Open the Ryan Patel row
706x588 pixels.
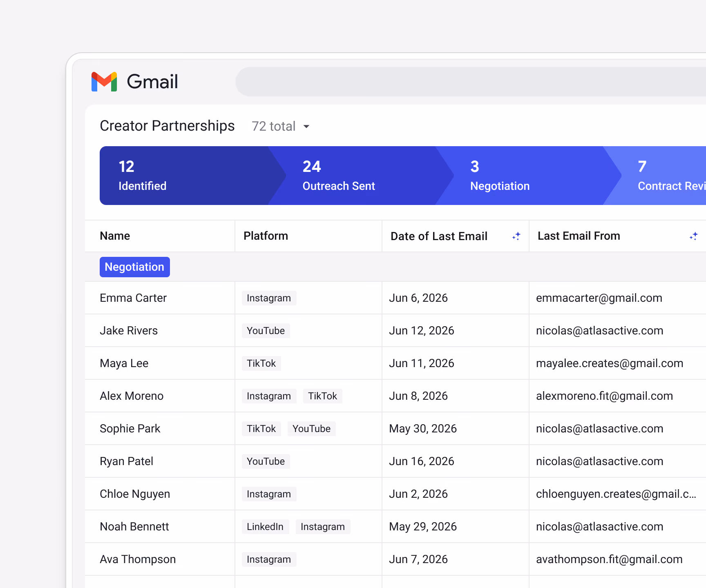395,461
